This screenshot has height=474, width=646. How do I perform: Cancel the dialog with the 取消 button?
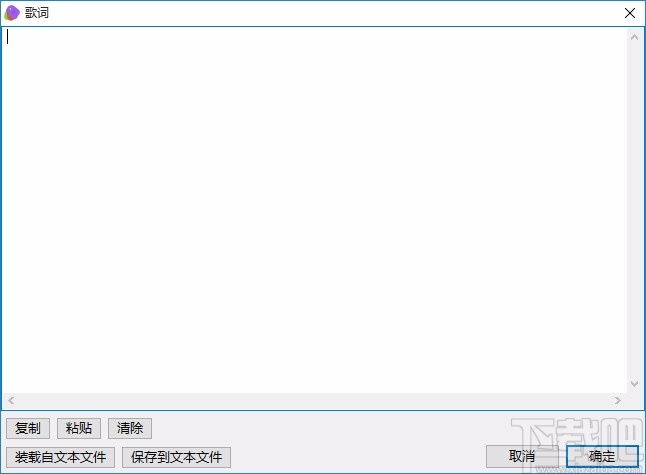[x=522, y=456]
